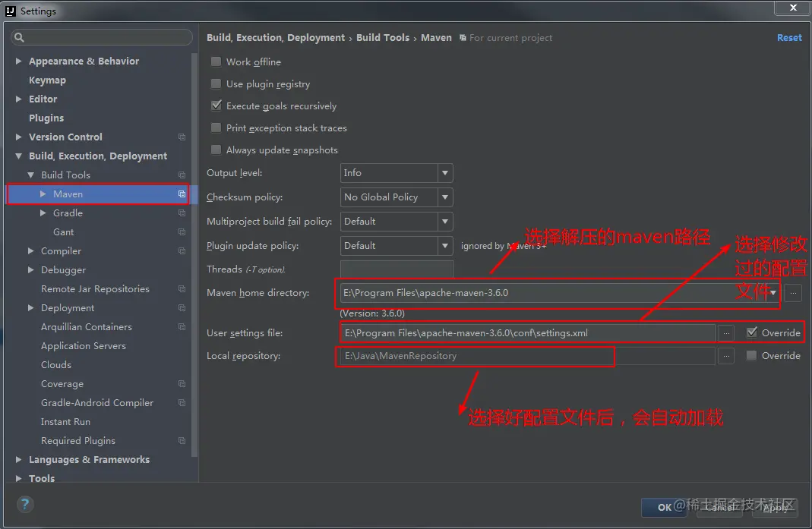Uncheck Override for user settings file
812x529 pixels.
click(752, 333)
